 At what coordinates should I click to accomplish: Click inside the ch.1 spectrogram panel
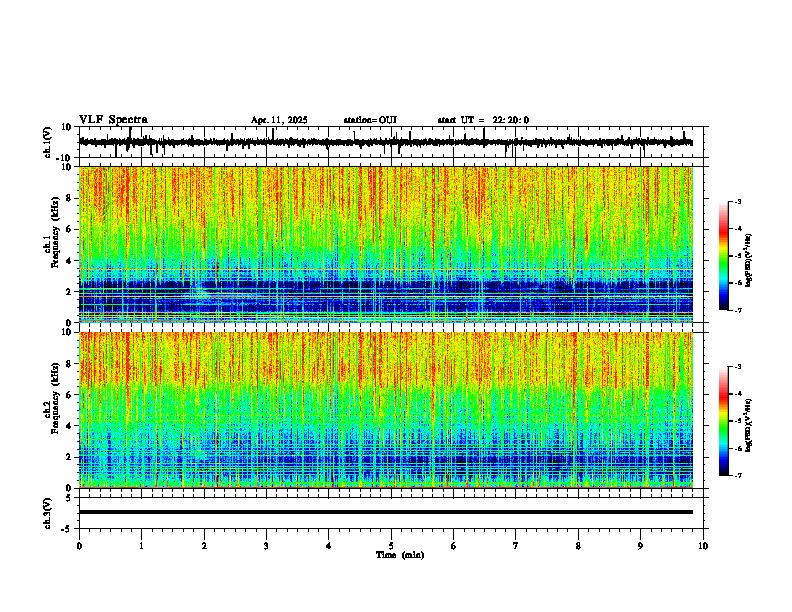[386, 244]
